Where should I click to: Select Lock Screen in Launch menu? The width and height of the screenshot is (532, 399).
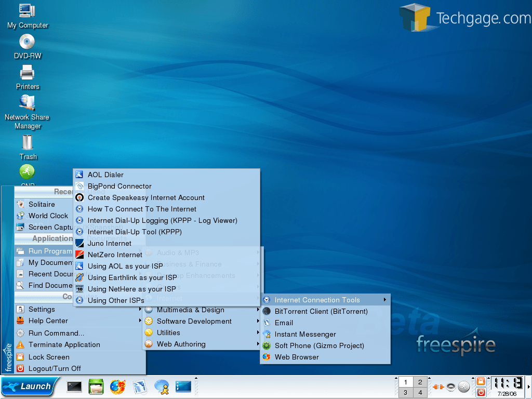pos(79,357)
